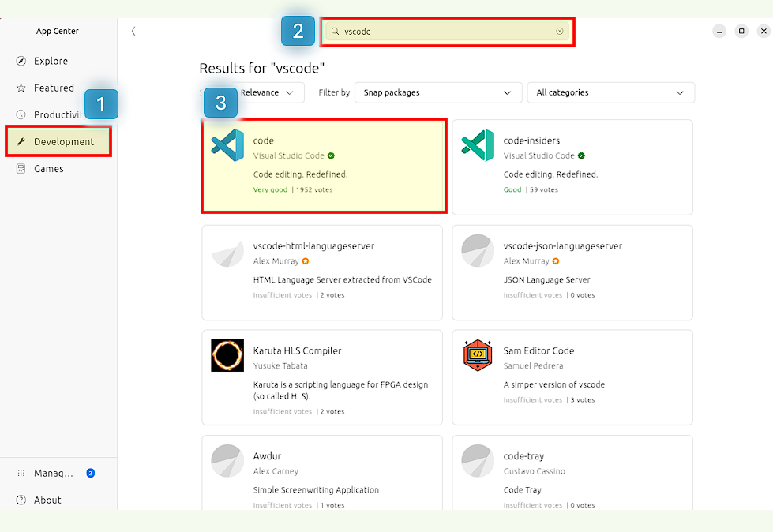Viewport: 773px width, 532px height.
Task: Open the code snap package card
Action: (324, 166)
